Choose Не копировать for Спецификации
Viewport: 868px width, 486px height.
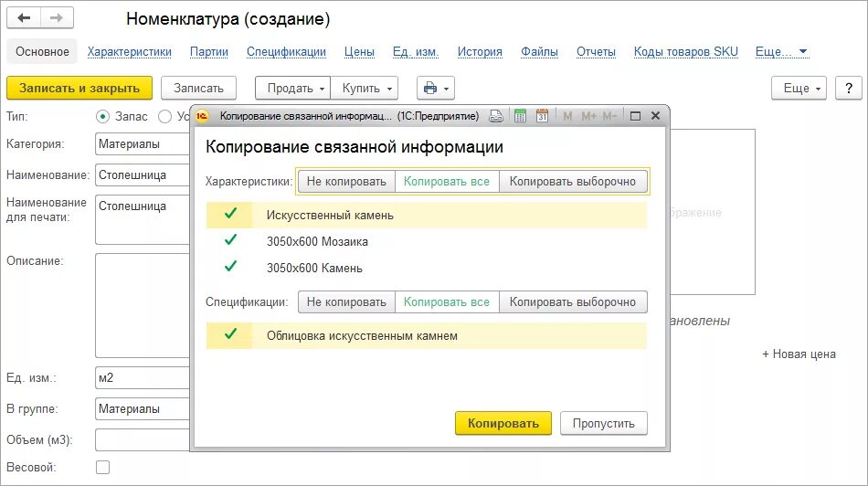click(346, 302)
